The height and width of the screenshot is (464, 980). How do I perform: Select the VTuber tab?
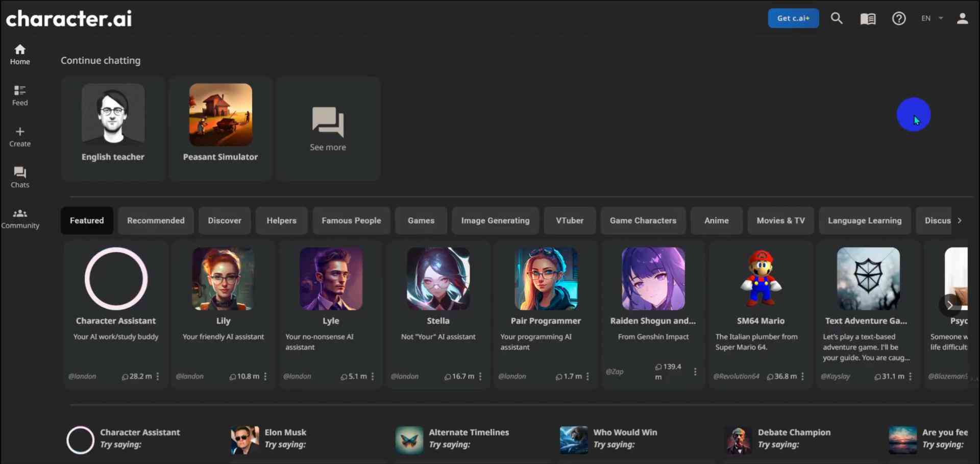(x=570, y=221)
